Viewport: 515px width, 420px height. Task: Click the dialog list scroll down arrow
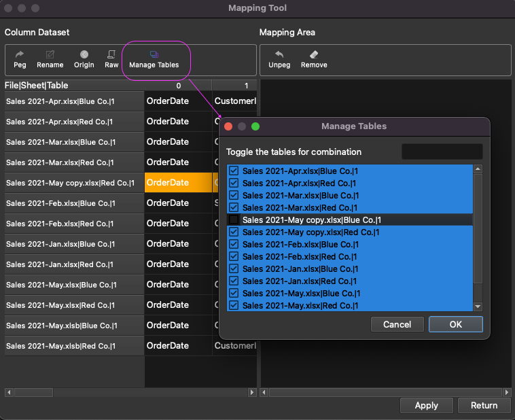[x=478, y=307]
